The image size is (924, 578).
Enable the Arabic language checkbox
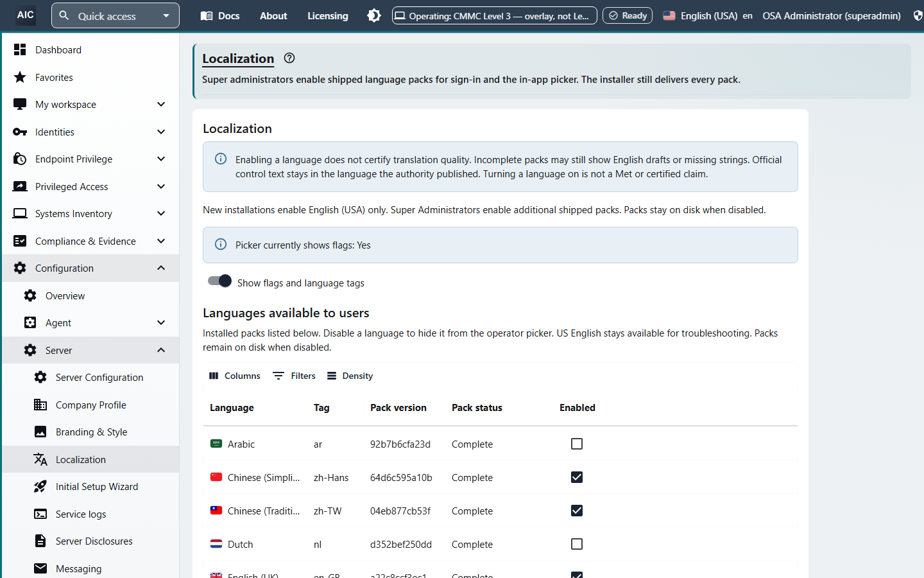tap(577, 444)
